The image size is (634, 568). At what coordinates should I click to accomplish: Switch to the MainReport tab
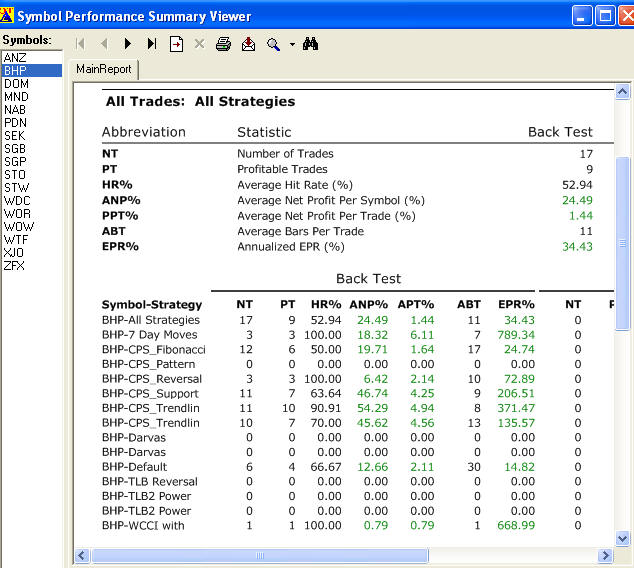[x=104, y=69]
